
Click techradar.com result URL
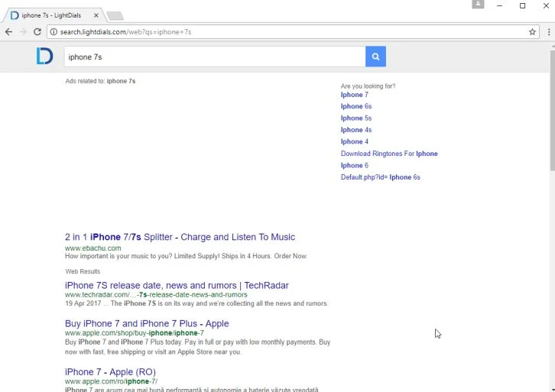[156, 295]
